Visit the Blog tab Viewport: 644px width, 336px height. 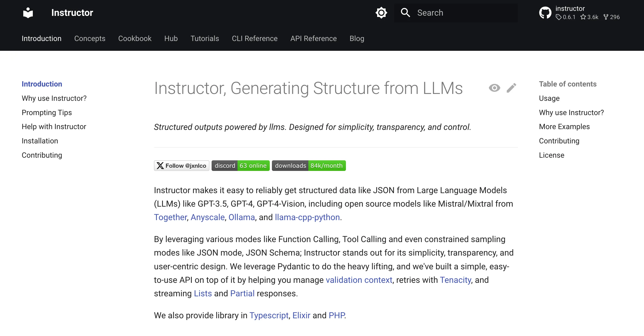[357, 38]
